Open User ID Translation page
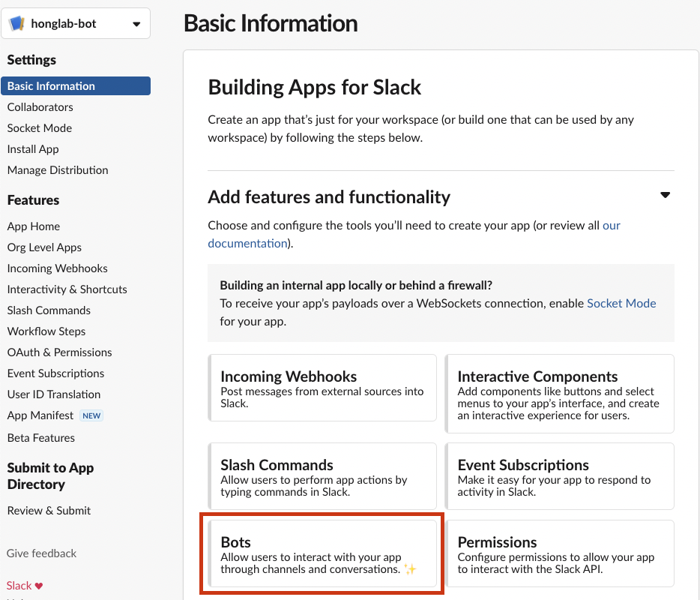 point(53,394)
